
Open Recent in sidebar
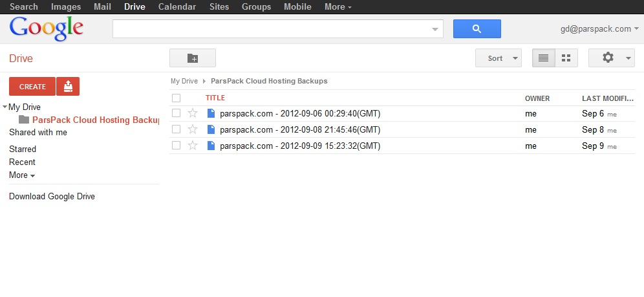pyautogui.click(x=22, y=162)
